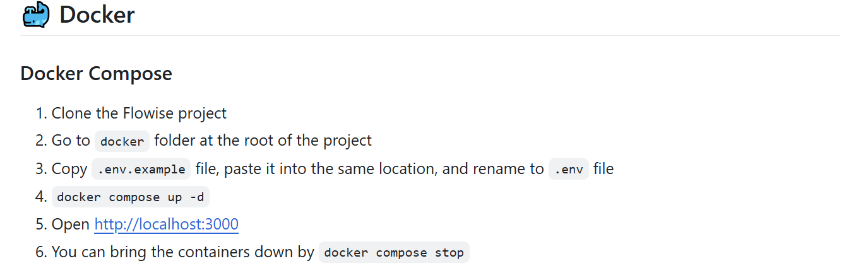This screenshot has height=273, width=868.
Task: Click the Docker Compose subheading
Action: click(x=96, y=73)
